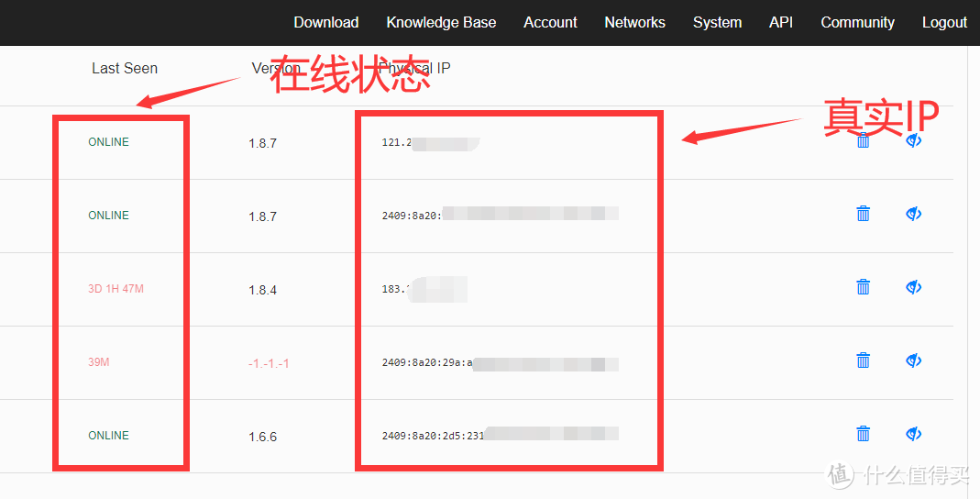This screenshot has width=980, height=499.
Task: Select ONLINE status in the 1.6.6 row
Action: tap(109, 435)
